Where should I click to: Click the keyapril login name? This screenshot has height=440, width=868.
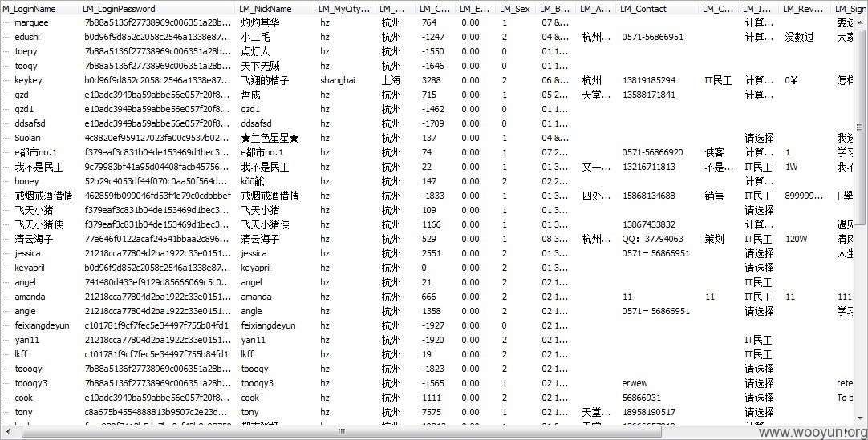pos(30,268)
